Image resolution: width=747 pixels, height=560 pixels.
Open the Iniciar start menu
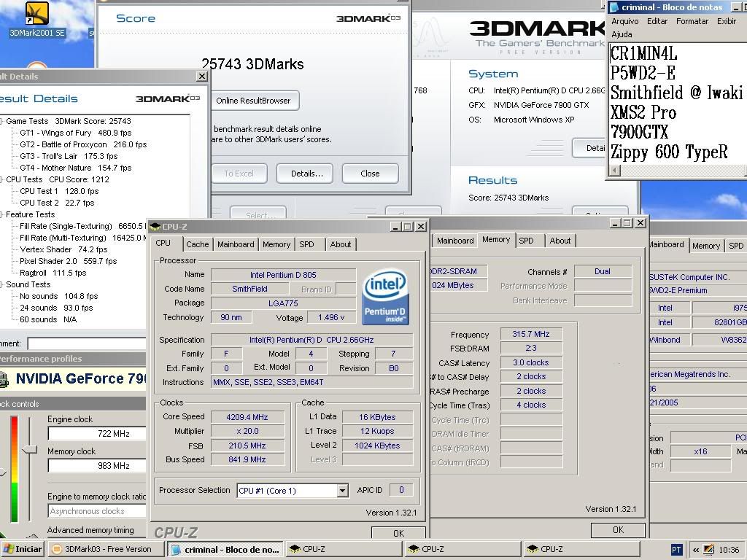point(23,549)
